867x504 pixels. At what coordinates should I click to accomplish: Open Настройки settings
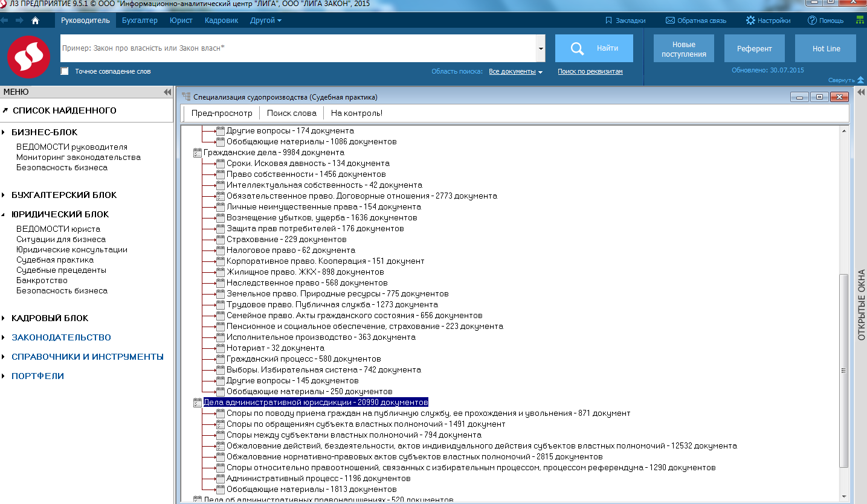point(768,21)
